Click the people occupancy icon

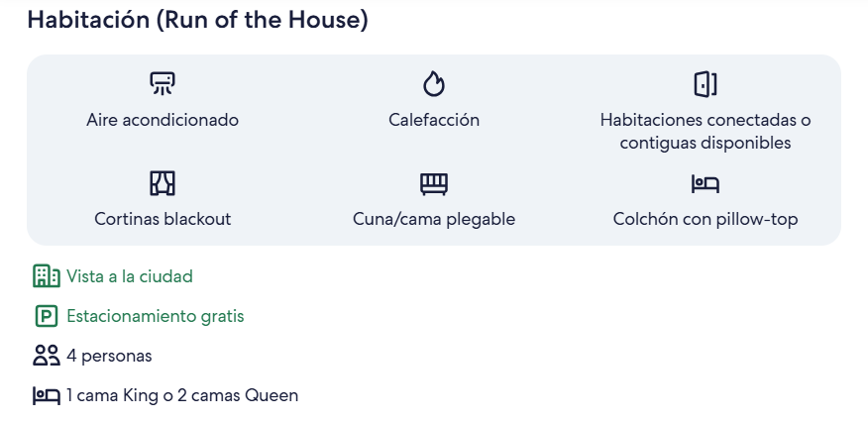pyautogui.click(x=46, y=356)
